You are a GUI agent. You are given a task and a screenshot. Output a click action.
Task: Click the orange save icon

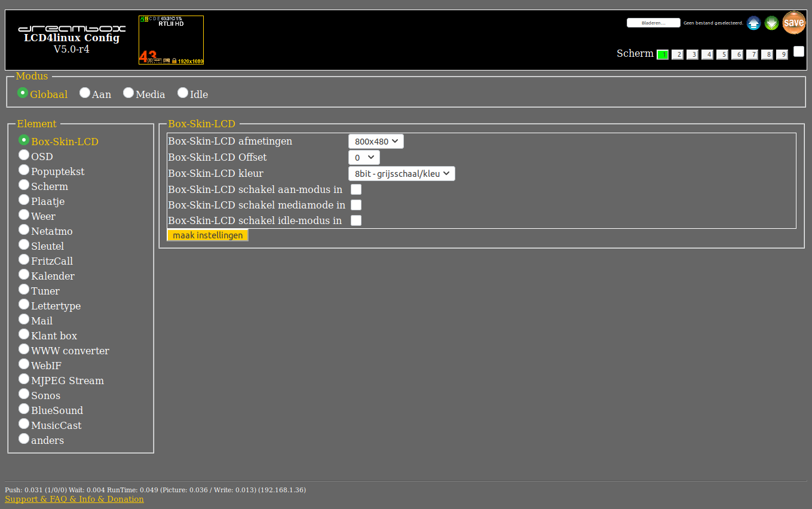793,23
